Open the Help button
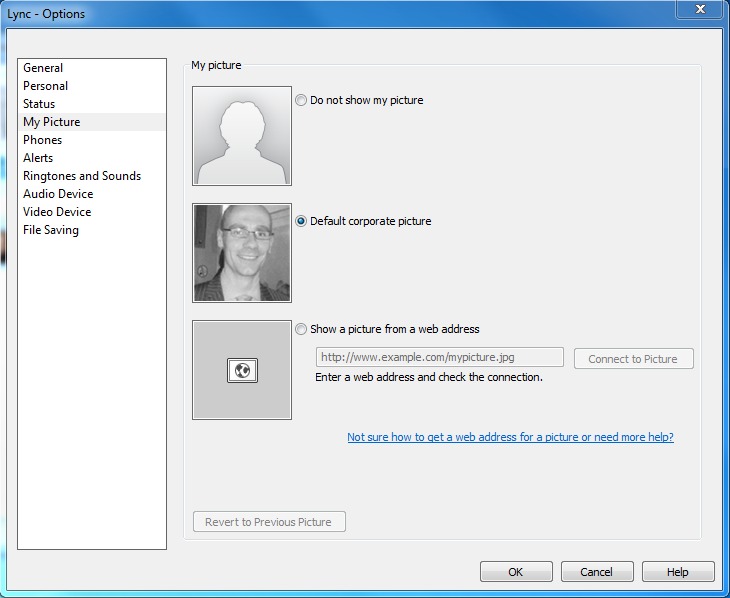Viewport: 730px width, 598px height. [x=678, y=571]
